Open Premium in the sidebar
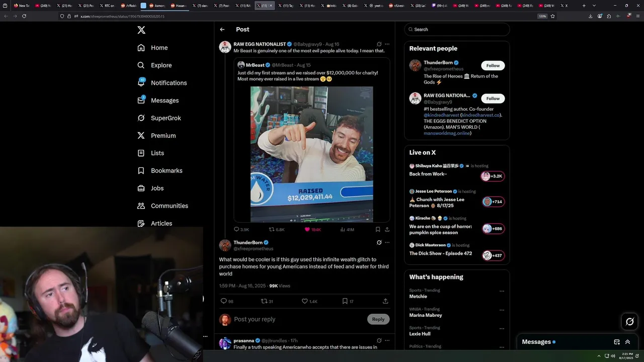 pos(156,136)
